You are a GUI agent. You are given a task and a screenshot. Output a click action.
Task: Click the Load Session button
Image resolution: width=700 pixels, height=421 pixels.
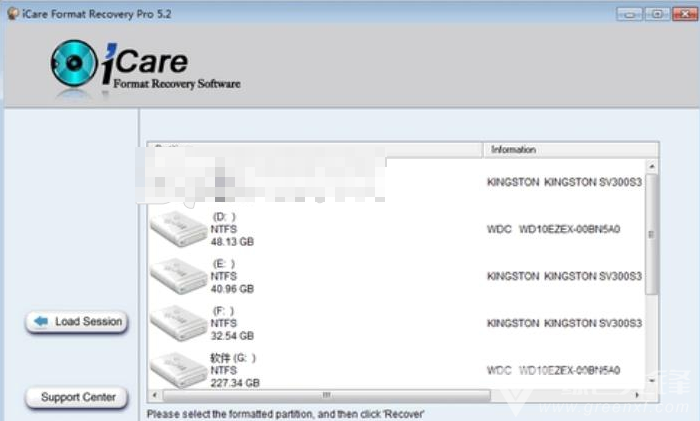(x=77, y=321)
